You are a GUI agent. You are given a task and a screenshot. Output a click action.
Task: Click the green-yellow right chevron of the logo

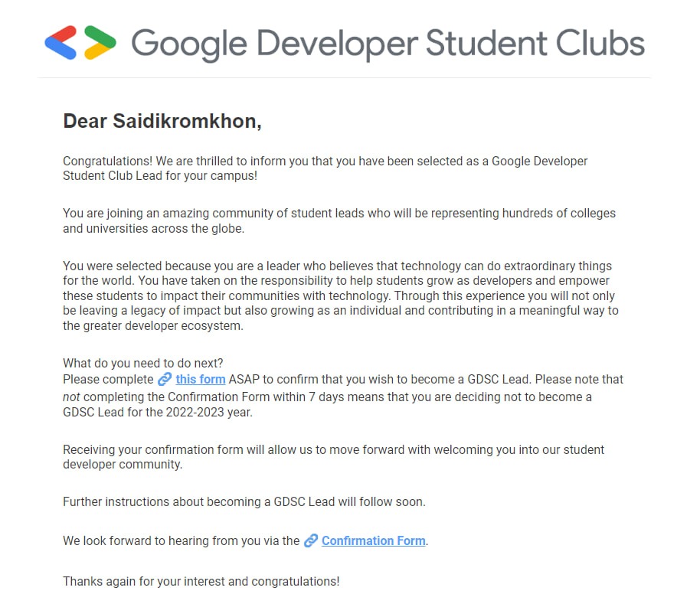click(100, 43)
